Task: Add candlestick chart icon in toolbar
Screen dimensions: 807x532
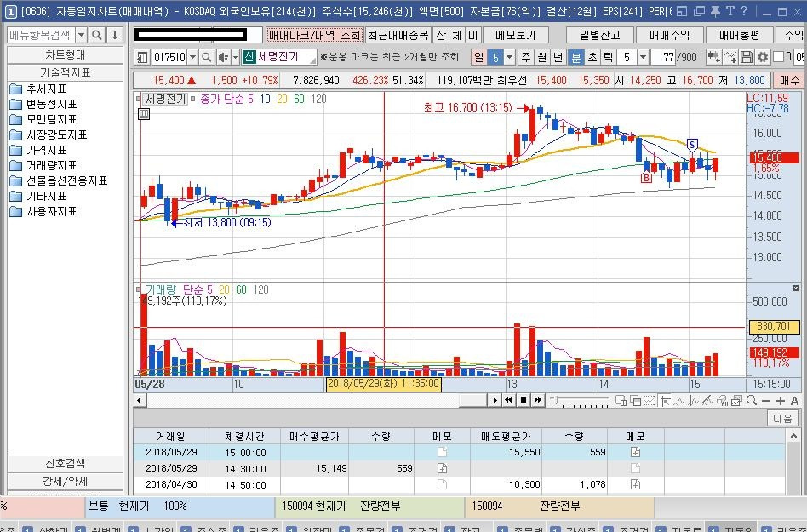Action: pyautogui.click(x=714, y=56)
